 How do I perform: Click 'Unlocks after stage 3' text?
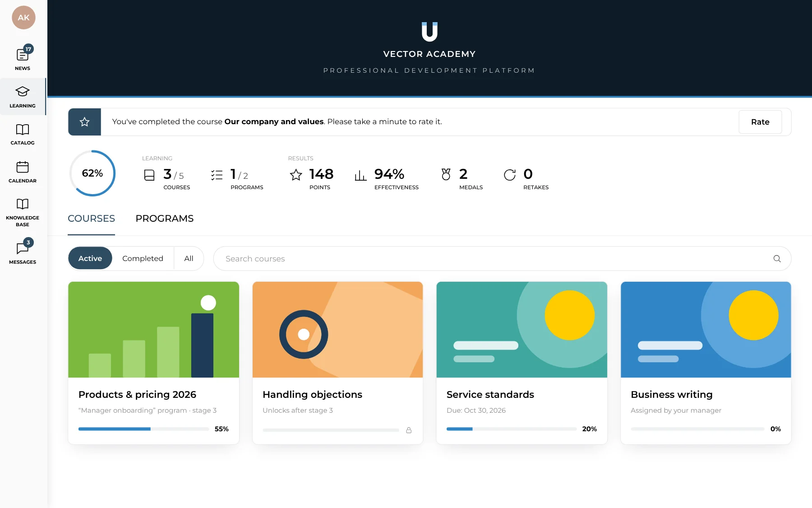(298, 410)
